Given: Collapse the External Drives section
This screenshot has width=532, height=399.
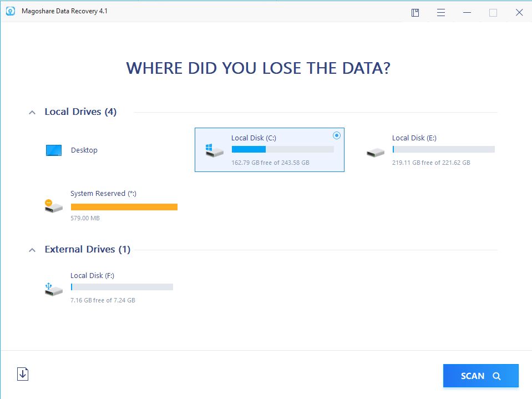Looking at the screenshot, I should pos(32,250).
